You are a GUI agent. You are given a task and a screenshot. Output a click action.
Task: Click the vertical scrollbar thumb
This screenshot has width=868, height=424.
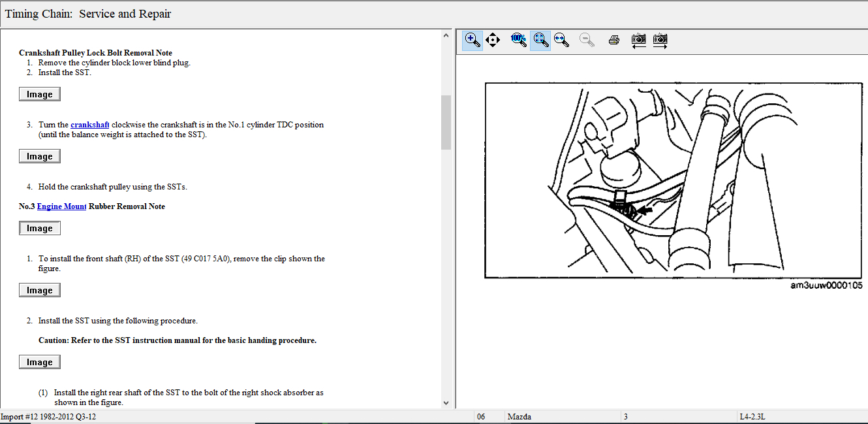click(x=446, y=122)
